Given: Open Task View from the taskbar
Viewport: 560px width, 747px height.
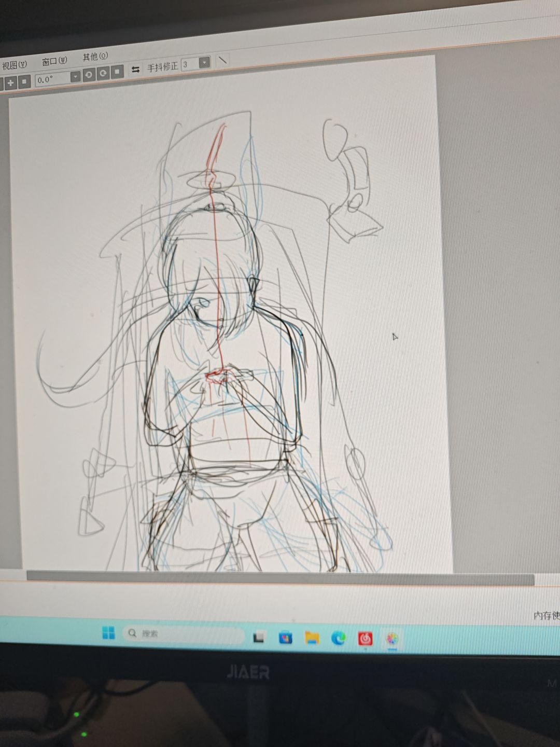Looking at the screenshot, I should [x=259, y=637].
